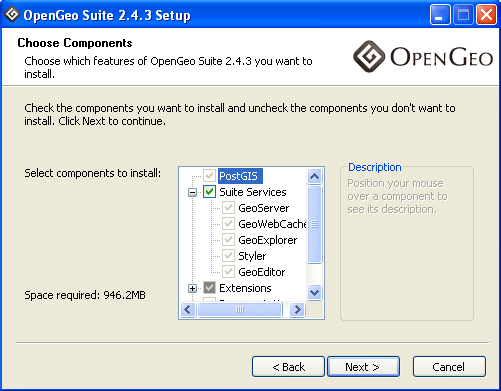Toggle the GeoServer checkbox

[x=229, y=208]
